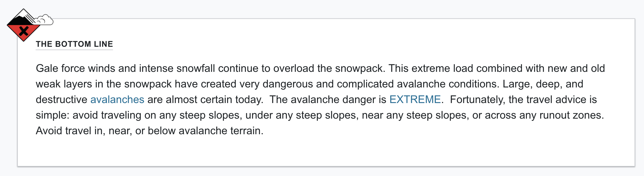Image resolution: width=644 pixels, height=176 pixels.
Task: Open the blue "avalanches" glossary link
Action: point(117,99)
